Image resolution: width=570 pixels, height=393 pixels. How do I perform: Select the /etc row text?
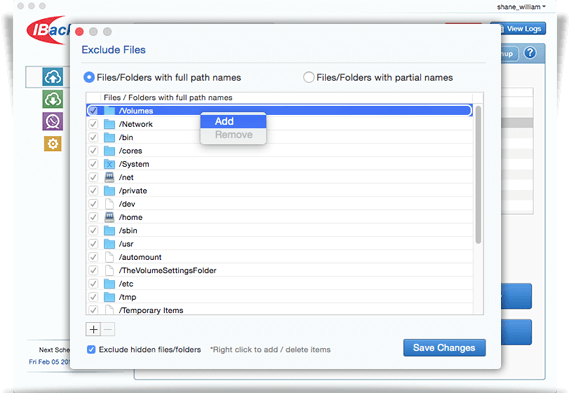(x=126, y=284)
